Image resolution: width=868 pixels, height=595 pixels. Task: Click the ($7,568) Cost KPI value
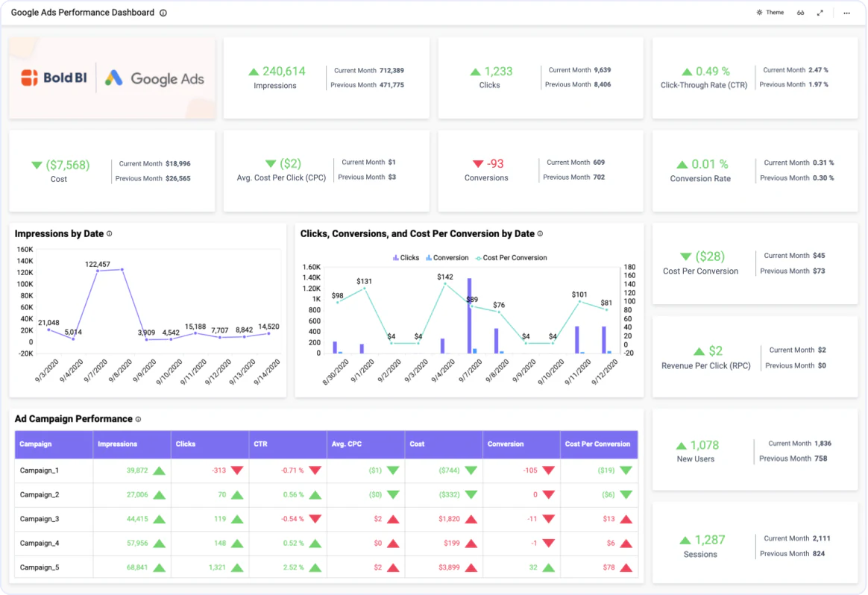tap(68, 165)
